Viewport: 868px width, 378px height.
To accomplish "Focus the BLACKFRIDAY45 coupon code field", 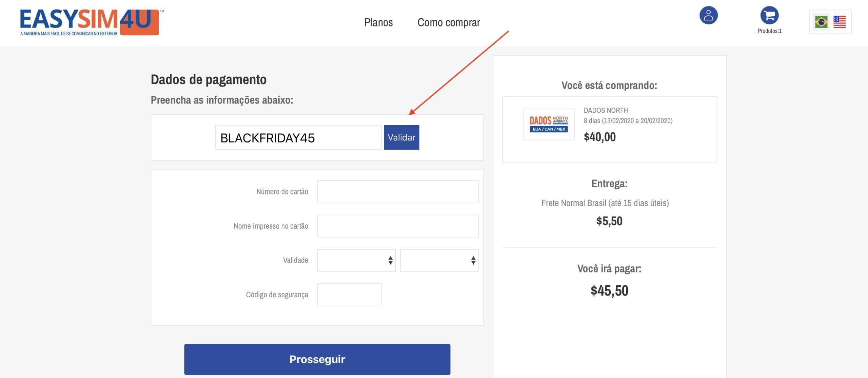I will coord(298,137).
